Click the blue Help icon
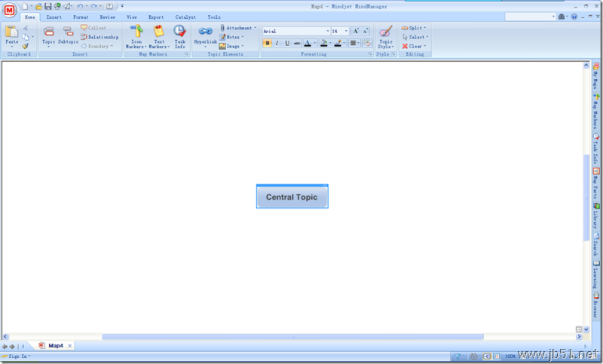Image resolution: width=603 pixels, height=364 pixels. (574, 17)
